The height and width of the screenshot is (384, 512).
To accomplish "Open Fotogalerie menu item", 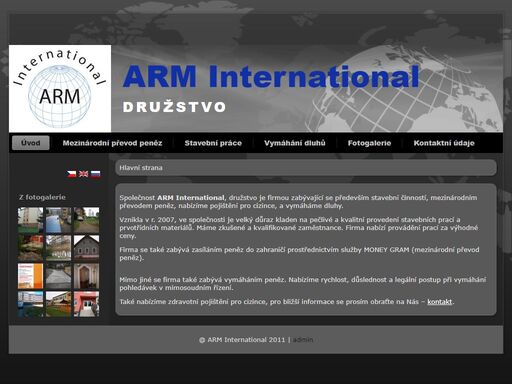I will coord(369,143).
